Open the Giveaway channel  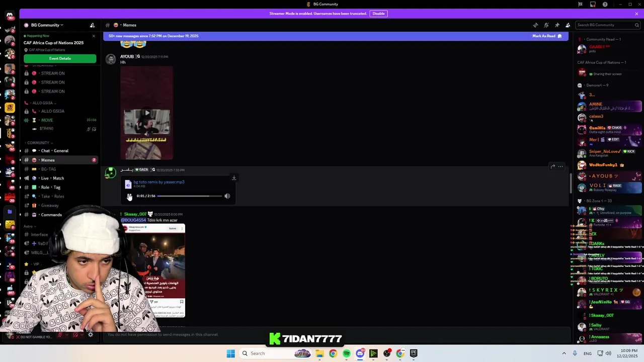tap(60, 205)
